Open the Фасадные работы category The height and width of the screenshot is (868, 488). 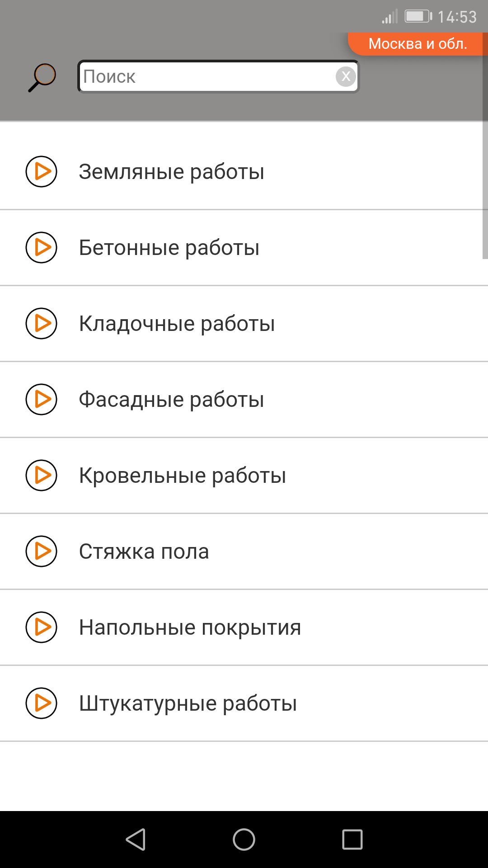tap(172, 399)
